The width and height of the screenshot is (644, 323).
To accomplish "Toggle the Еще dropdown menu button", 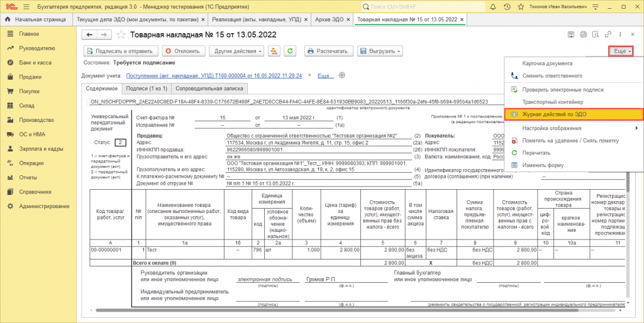I will (x=621, y=51).
